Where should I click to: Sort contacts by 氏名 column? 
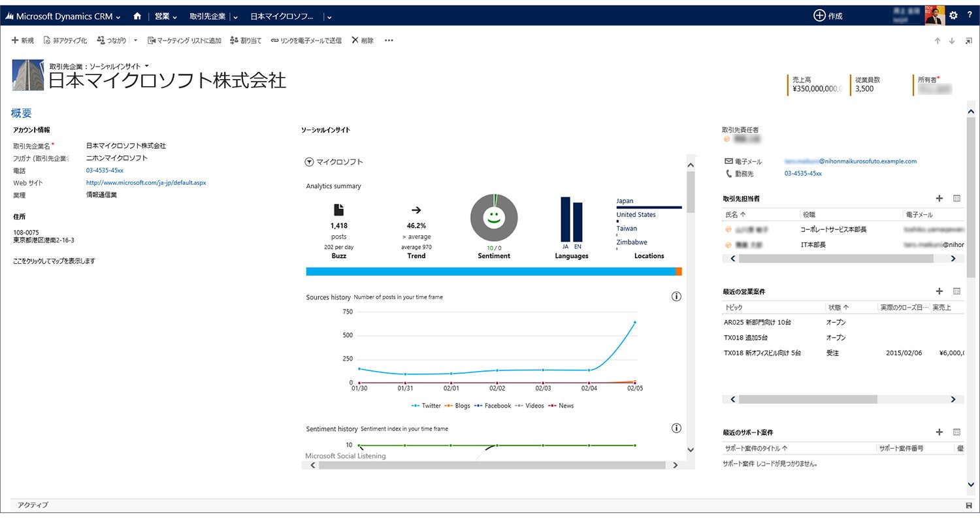point(736,214)
